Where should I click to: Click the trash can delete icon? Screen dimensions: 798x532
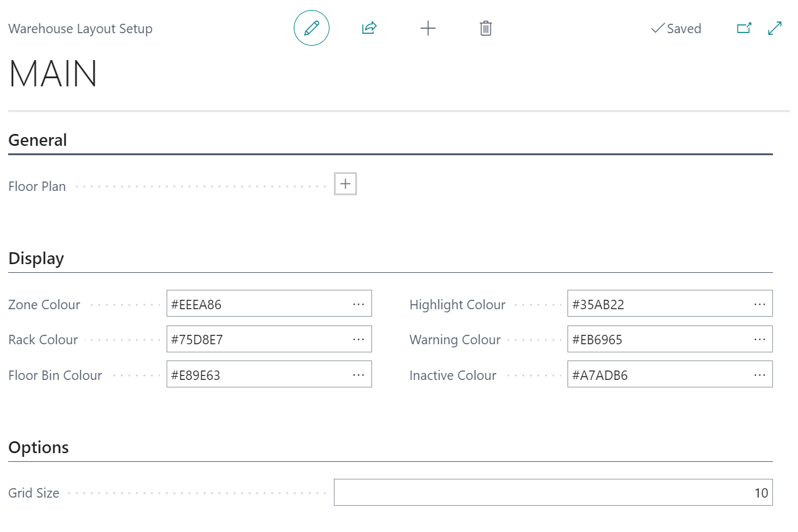[485, 28]
